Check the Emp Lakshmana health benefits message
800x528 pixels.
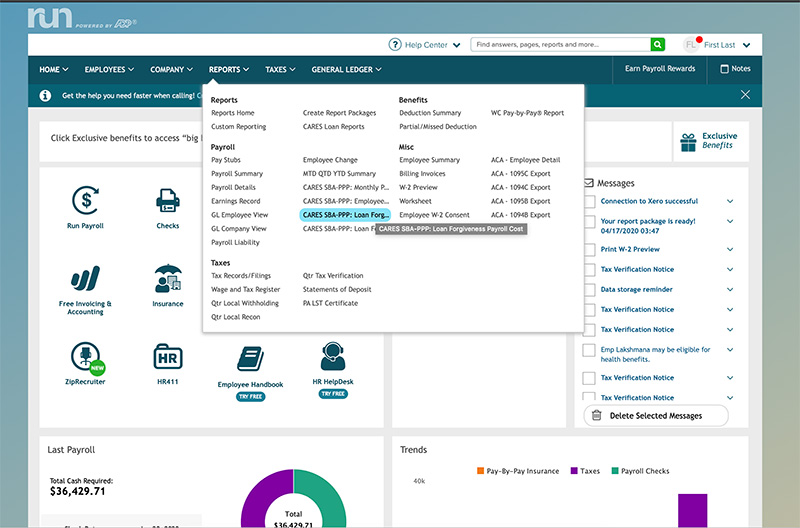[589, 350]
